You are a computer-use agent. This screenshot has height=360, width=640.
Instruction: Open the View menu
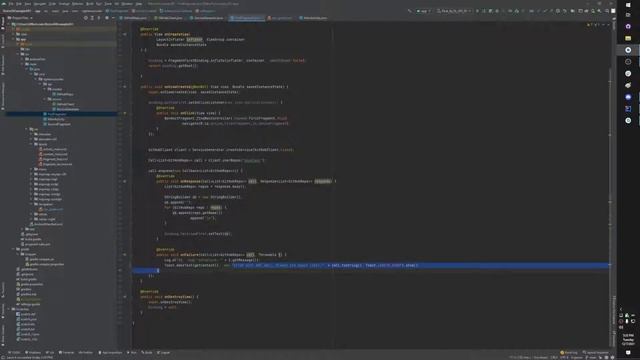[27, 4]
